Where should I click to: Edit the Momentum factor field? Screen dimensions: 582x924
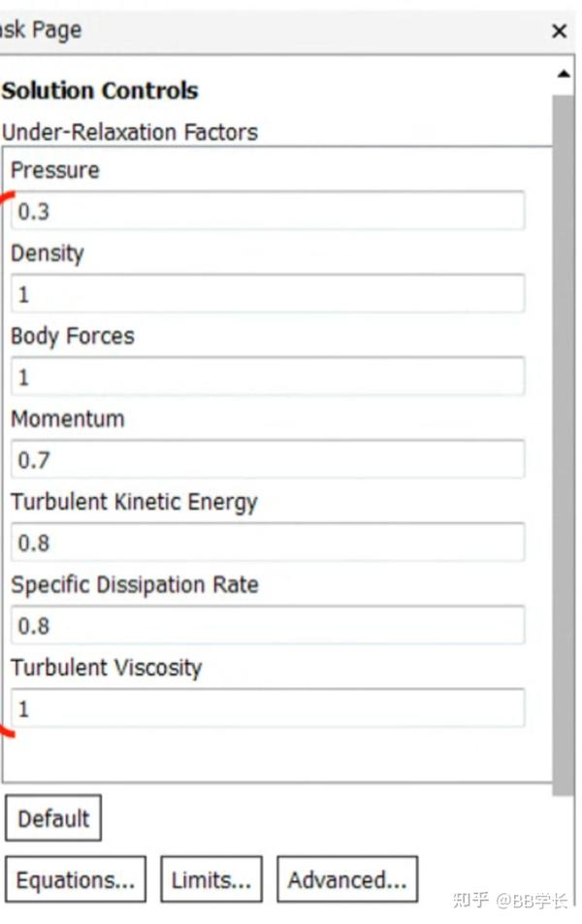(x=268, y=460)
